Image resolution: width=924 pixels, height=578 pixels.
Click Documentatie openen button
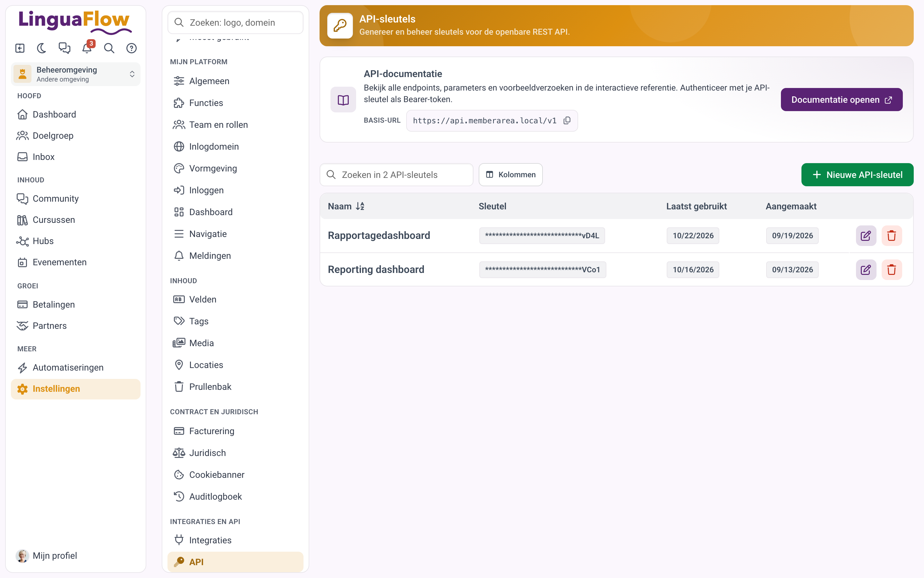point(842,100)
